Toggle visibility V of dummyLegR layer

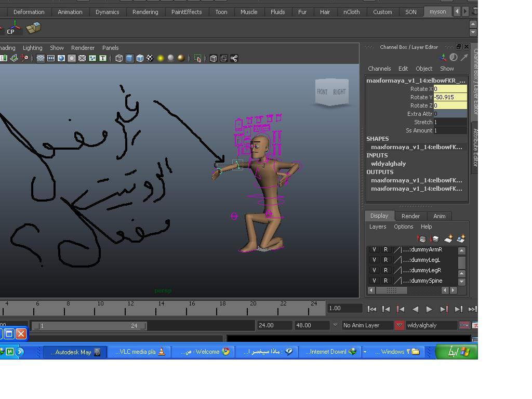(374, 270)
